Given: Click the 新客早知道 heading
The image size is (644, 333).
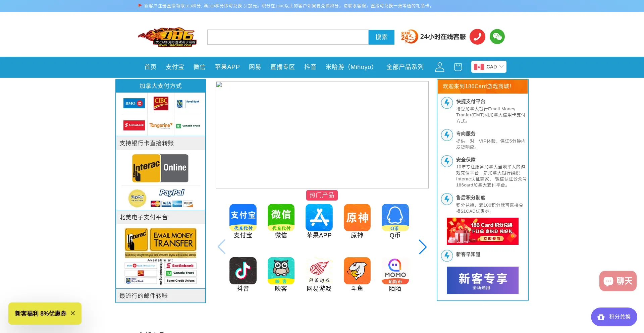Looking at the screenshot, I should [x=468, y=254].
